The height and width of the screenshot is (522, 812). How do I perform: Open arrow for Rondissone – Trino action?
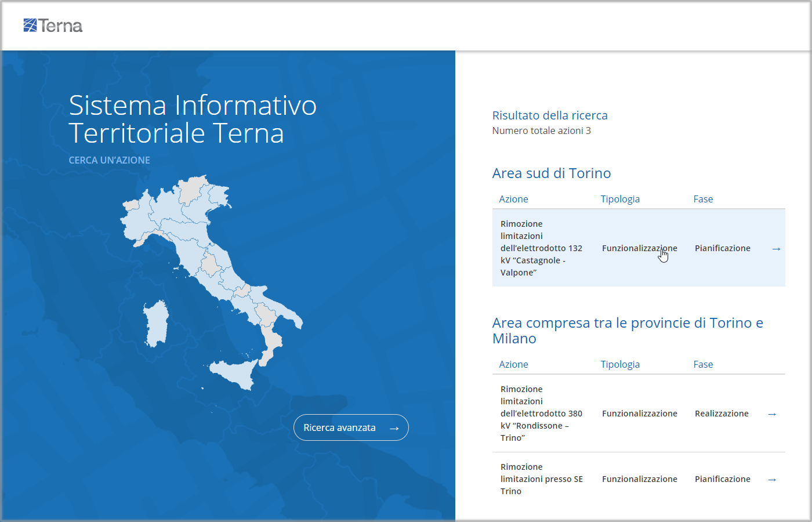tap(772, 414)
